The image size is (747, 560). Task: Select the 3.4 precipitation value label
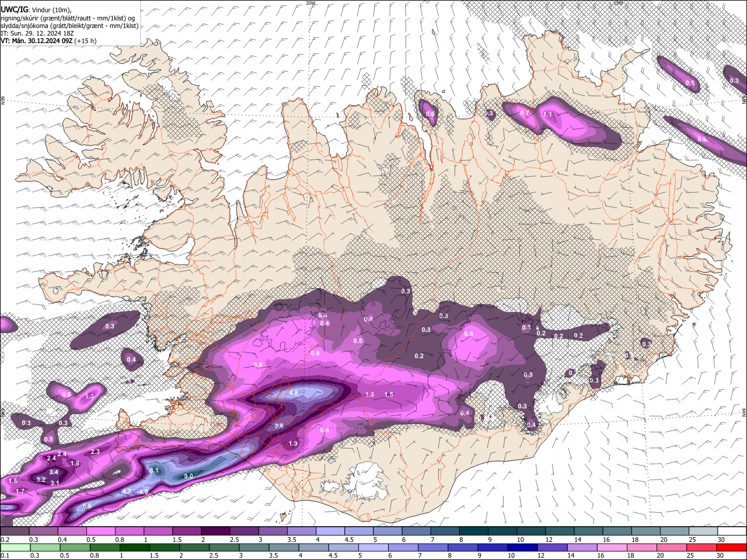click(x=54, y=472)
